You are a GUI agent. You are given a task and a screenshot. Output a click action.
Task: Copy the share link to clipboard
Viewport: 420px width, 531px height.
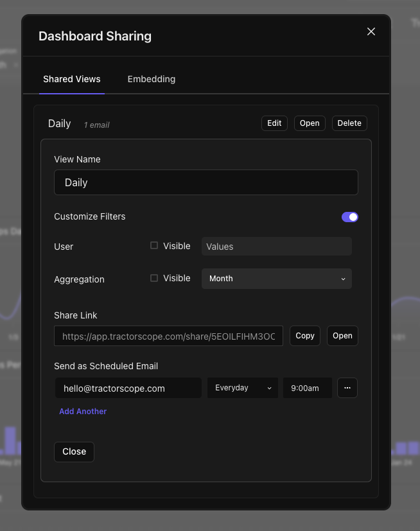pos(304,335)
